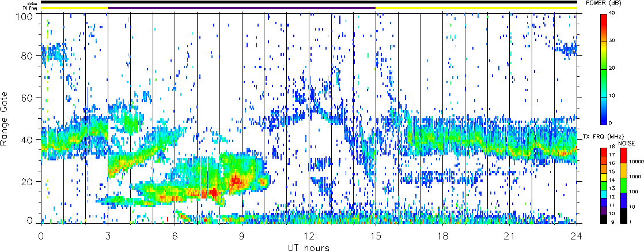Click the echo cluster near gate 80 at hour 24
The image size is (644, 251).
(568, 50)
